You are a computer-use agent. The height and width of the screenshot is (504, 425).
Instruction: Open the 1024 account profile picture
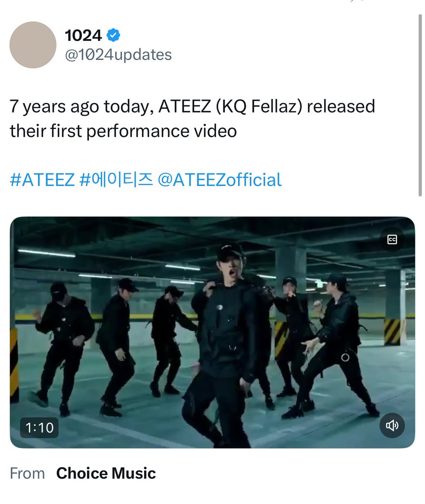33,45
